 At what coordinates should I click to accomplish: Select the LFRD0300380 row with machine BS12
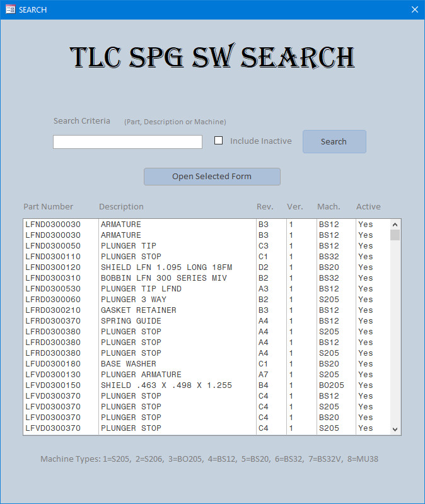[207, 343]
